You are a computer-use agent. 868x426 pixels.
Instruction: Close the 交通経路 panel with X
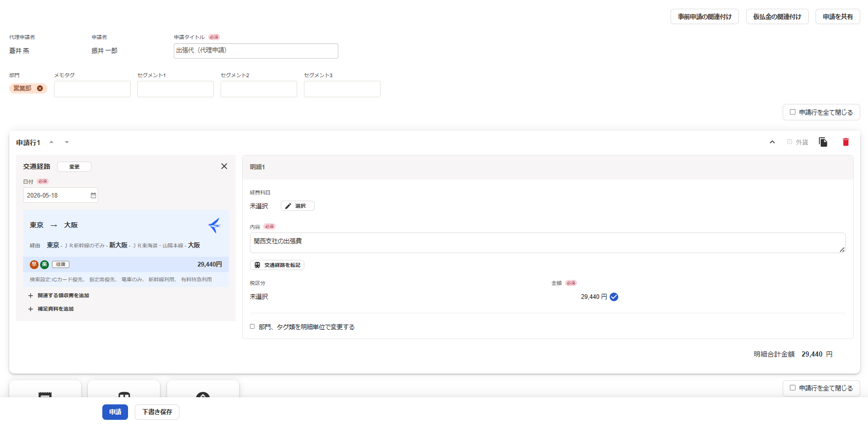(224, 166)
